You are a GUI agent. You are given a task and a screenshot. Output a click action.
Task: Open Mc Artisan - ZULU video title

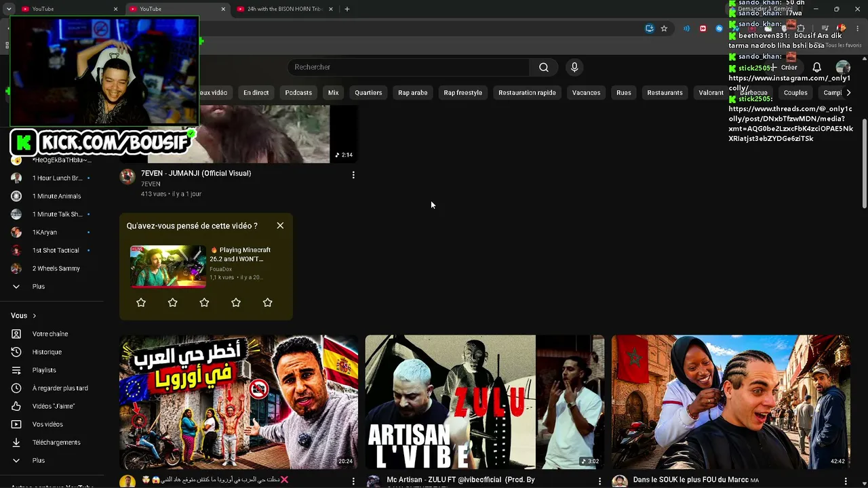coord(461,480)
